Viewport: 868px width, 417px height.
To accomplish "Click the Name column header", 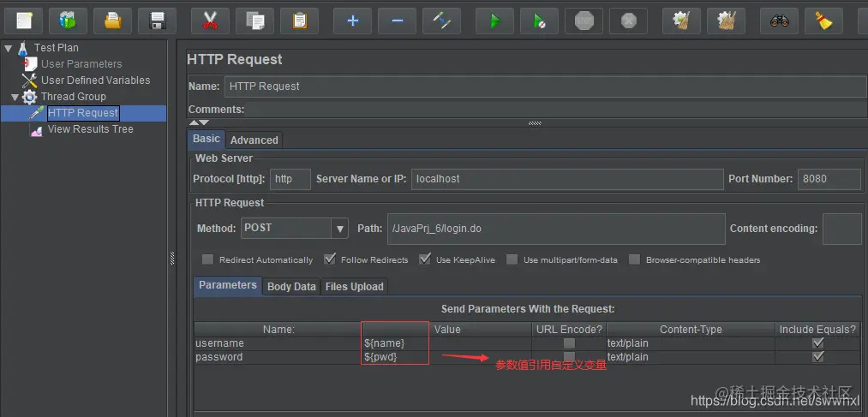I will 278,329.
